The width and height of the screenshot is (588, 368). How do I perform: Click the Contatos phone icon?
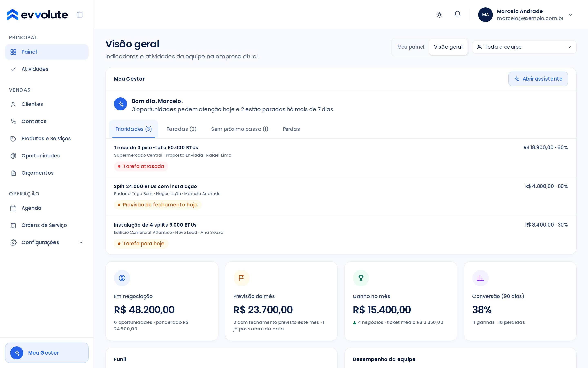13,121
